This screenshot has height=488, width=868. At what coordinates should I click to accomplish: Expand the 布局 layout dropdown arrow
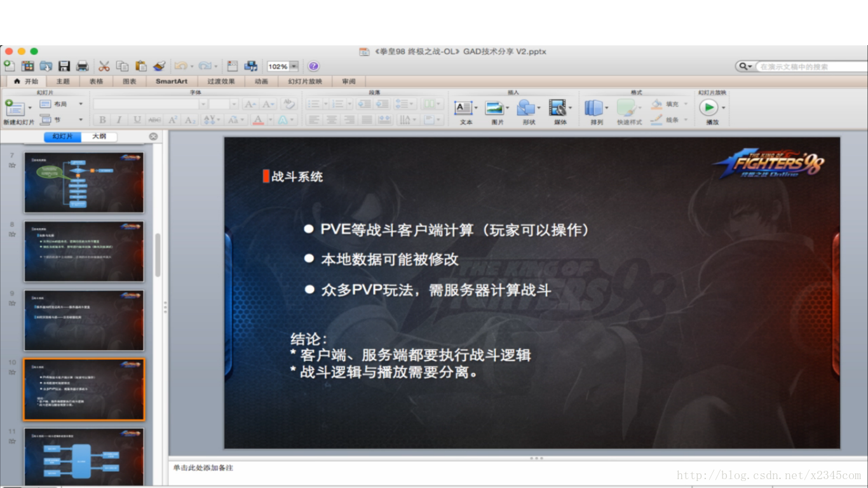tap(81, 104)
